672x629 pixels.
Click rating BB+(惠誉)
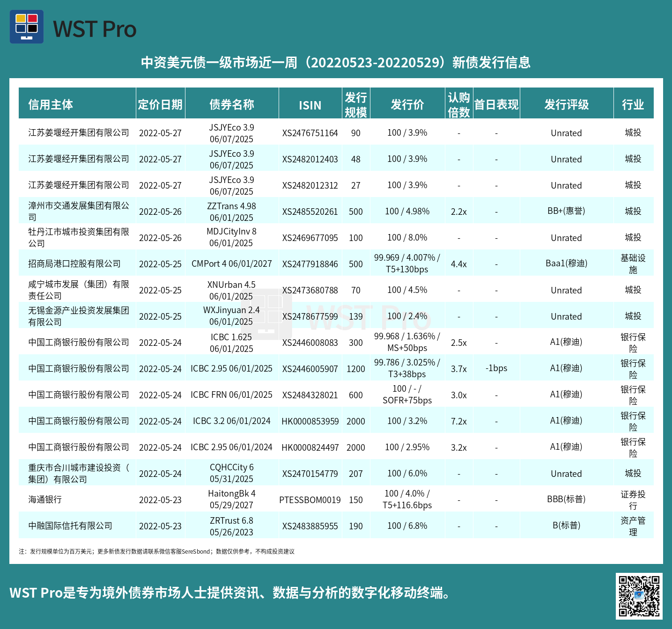566,211
